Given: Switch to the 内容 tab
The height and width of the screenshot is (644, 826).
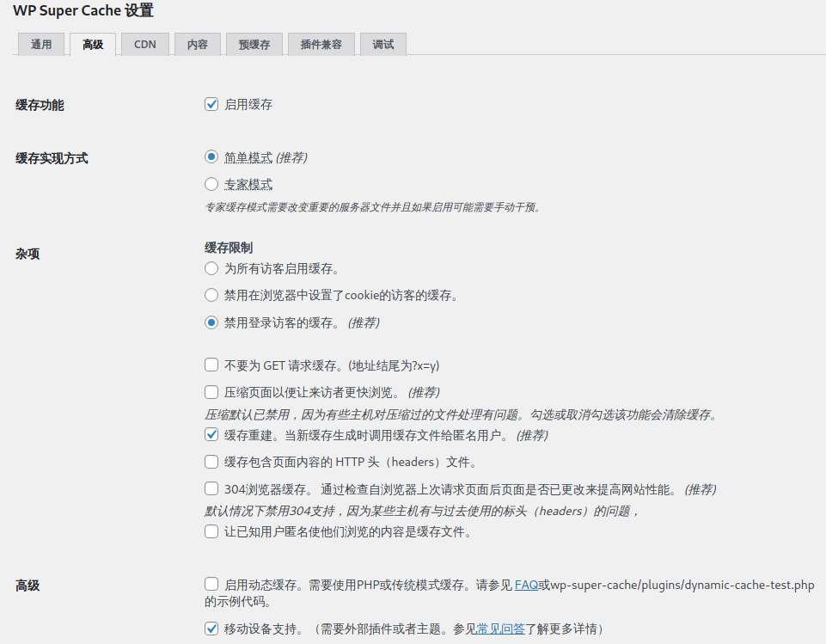Looking at the screenshot, I should [x=198, y=45].
